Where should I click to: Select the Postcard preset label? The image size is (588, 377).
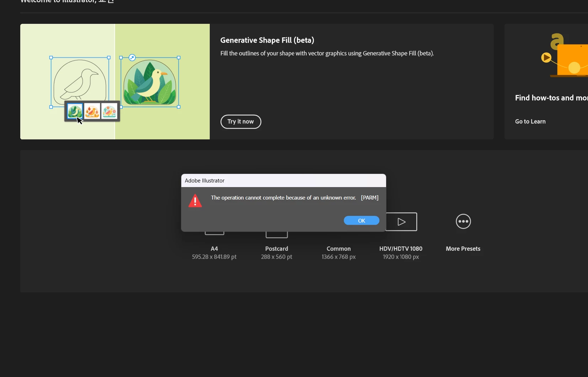point(277,249)
